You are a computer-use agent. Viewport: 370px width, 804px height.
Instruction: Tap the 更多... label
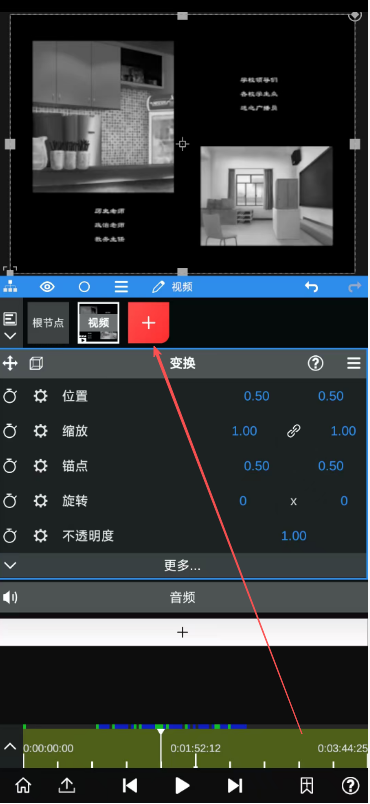coord(182,566)
